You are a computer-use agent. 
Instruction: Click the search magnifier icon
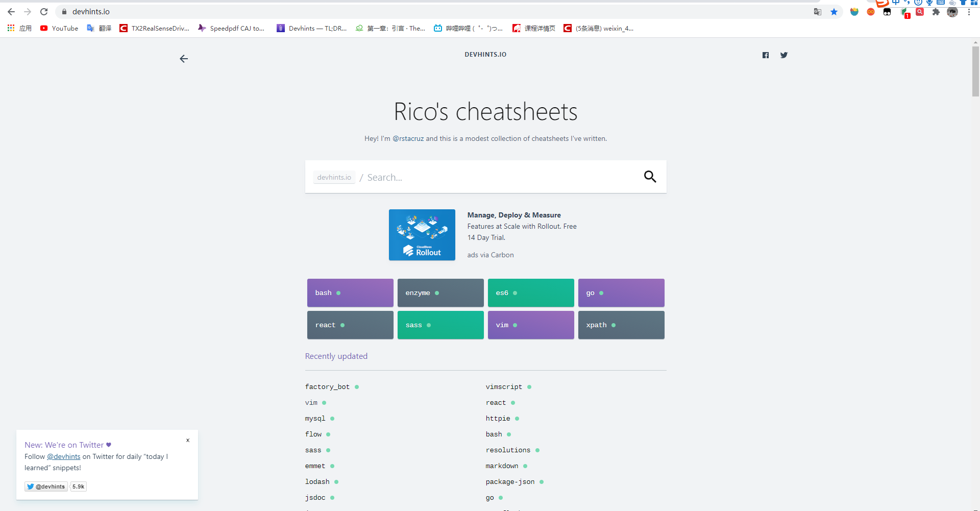(650, 177)
